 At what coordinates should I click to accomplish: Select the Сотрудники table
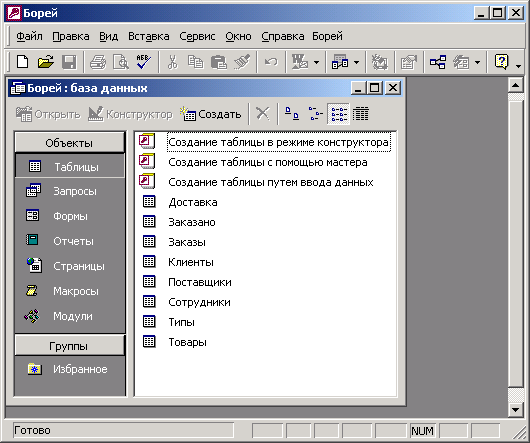199,302
